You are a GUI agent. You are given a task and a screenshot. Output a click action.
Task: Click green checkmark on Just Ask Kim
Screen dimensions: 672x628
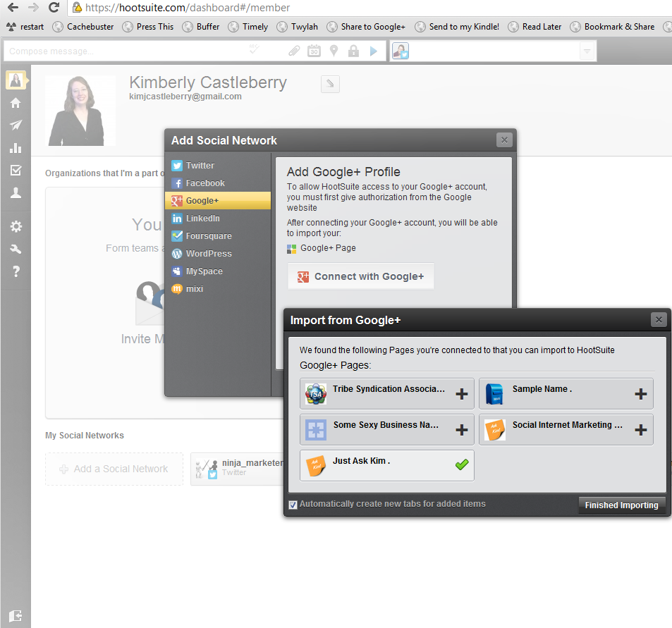pyautogui.click(x=462, y=464)
